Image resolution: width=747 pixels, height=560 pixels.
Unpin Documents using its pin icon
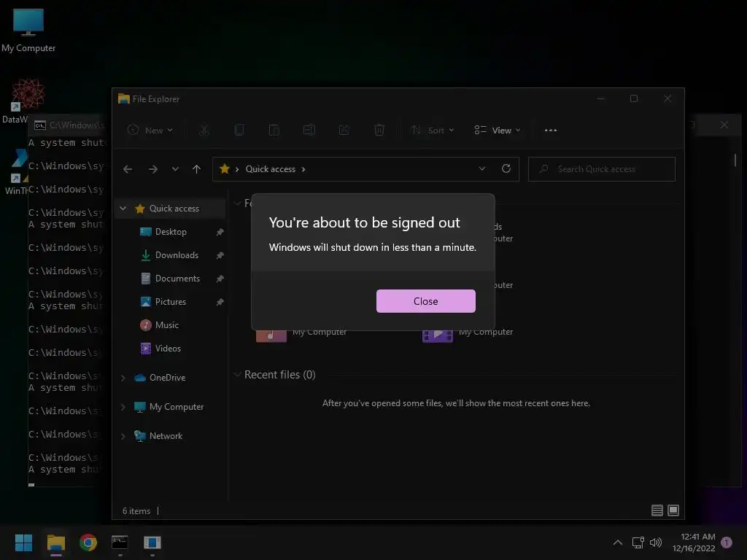tap(220, 279)
